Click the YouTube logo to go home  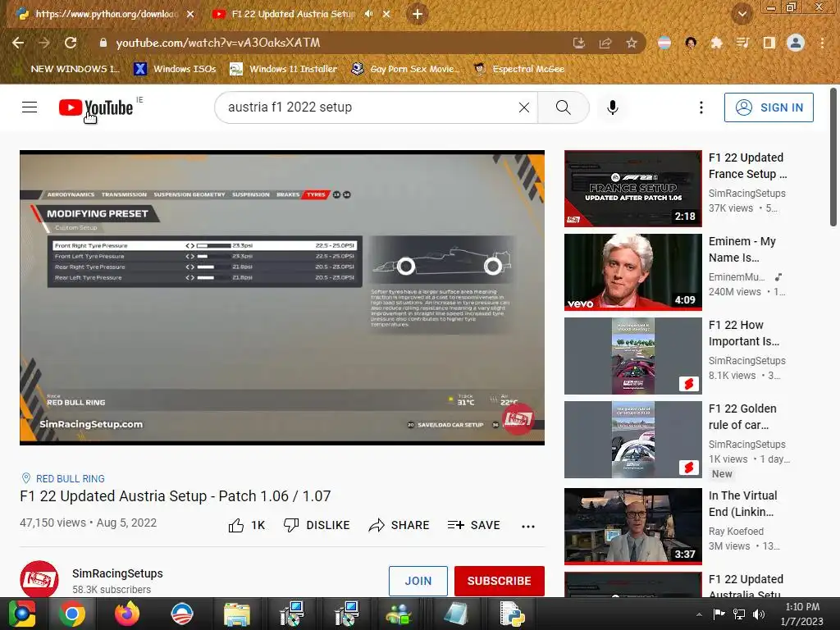click(x=96, y=107)
